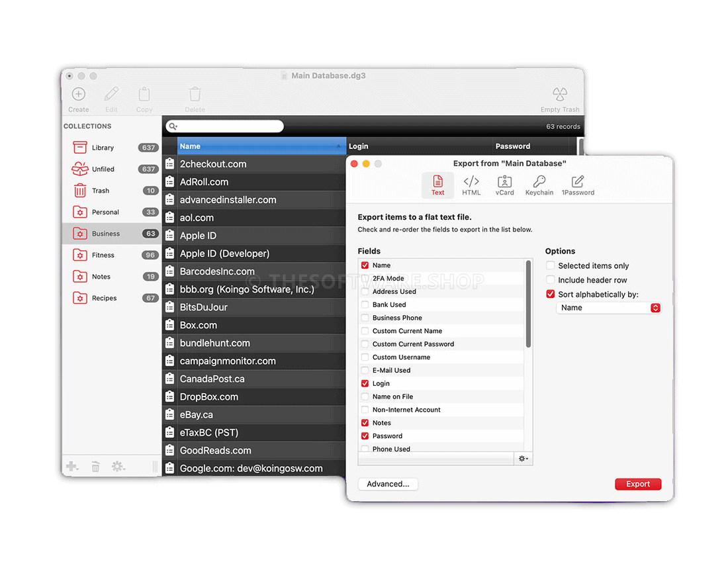
Task: Click the Empty Trash toolbar icon
Action: tap(560, 95)
